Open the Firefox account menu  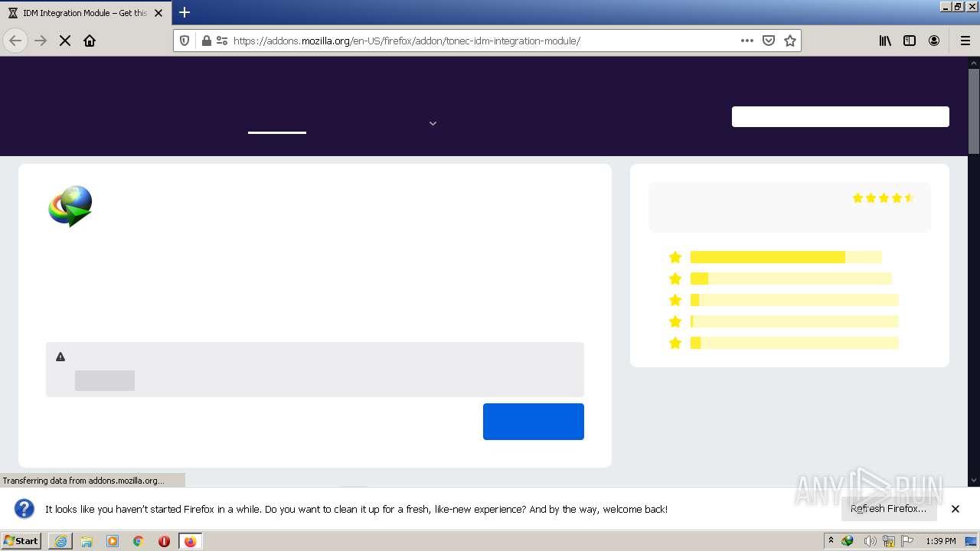tap(934, 41)
